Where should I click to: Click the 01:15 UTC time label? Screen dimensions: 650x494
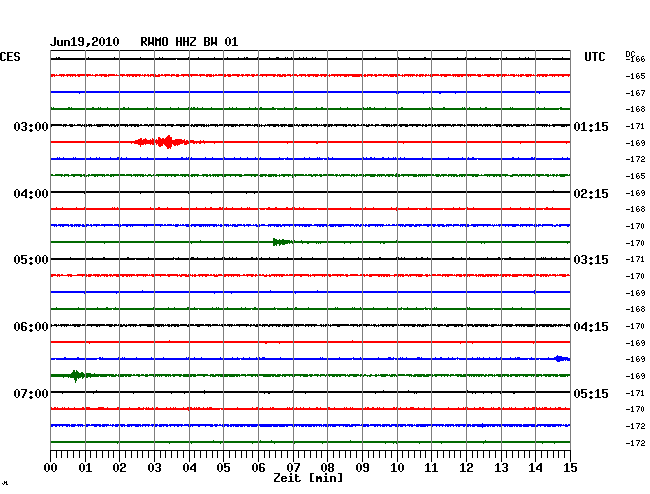(x=591, y=126)
